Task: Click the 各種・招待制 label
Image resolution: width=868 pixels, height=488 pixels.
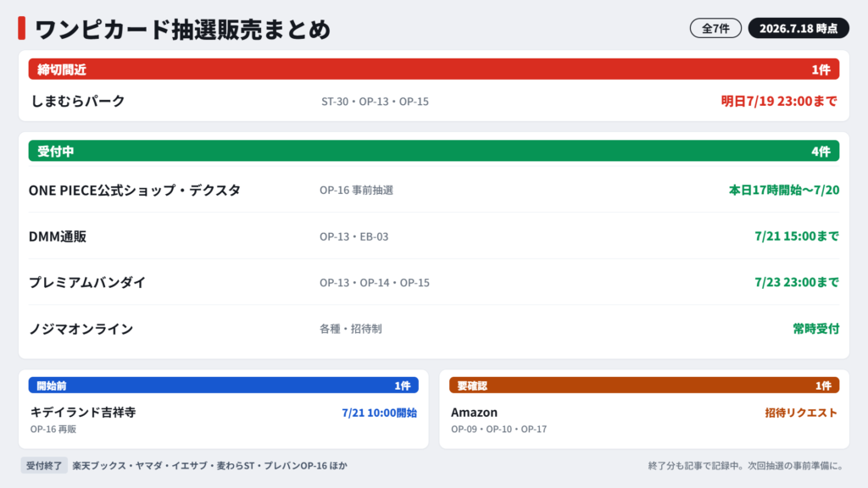Action: [x=350, y=329]
